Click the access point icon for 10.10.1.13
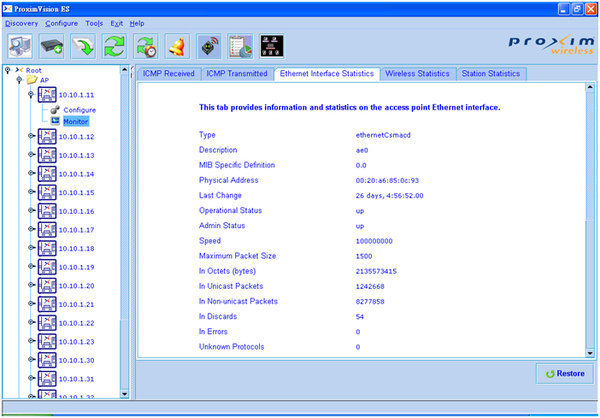 click(47, 155)
